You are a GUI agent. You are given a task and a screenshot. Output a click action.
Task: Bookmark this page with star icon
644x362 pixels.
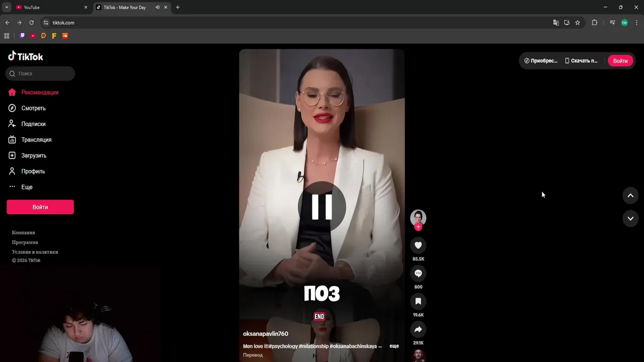[578, 23]
